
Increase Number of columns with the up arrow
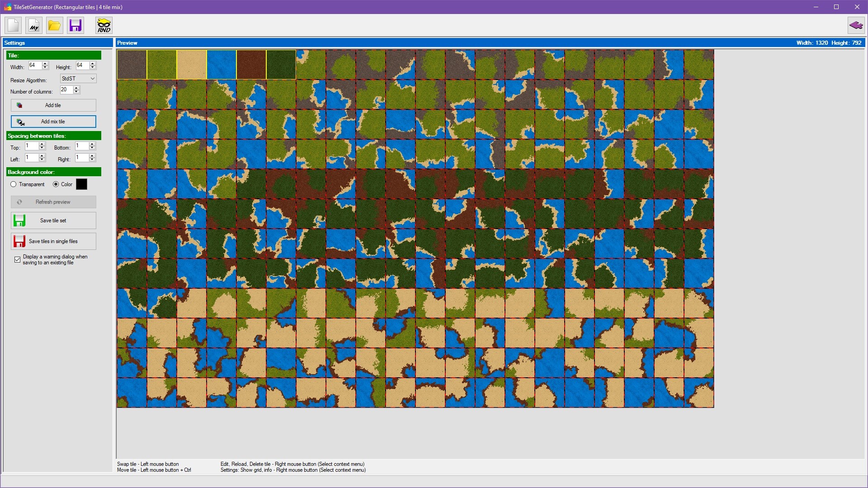77,88
